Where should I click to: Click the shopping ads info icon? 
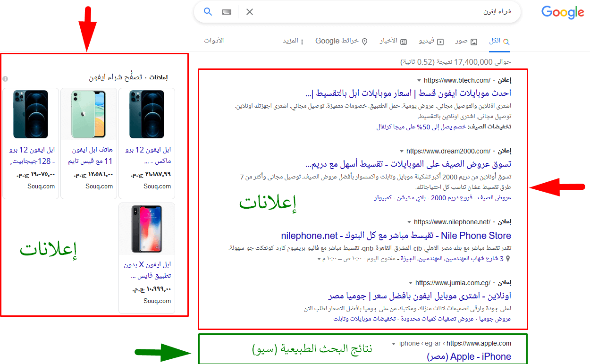point(6,79)
